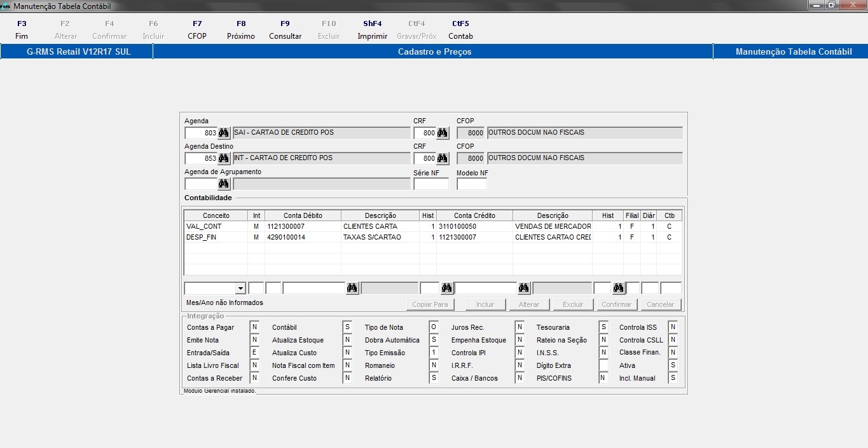868x448 pixels.
Task: Open debit Hist search binoculars in entry row
Action: 447,288
